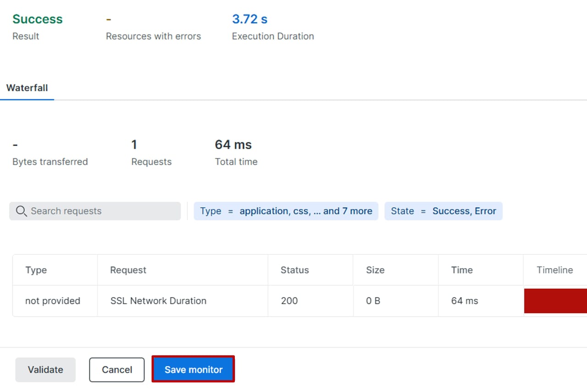Open the State filter chip
The image size is (587, 392).
[443, 211]
